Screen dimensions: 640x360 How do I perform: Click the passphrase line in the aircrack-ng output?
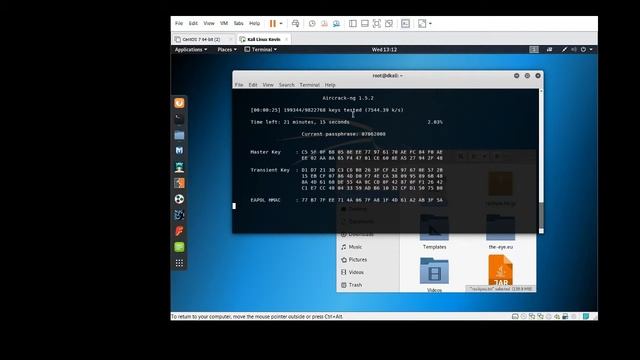tap(343, 134)
